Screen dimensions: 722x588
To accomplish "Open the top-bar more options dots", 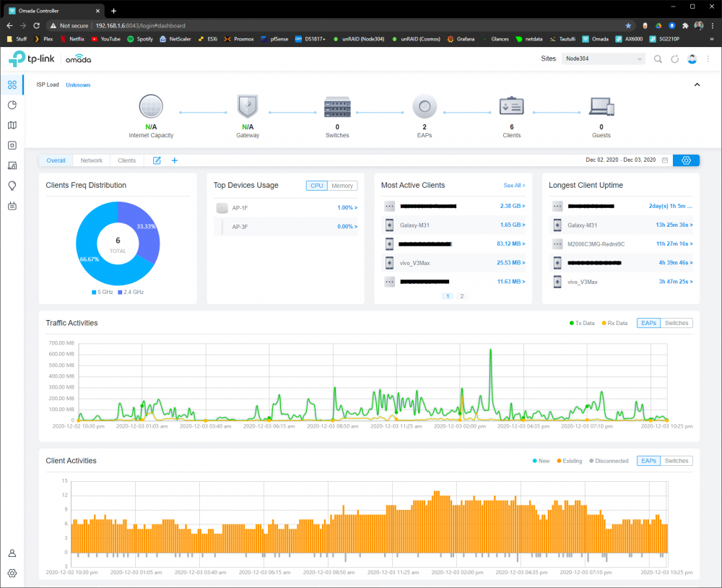I will tap(708, 59).
